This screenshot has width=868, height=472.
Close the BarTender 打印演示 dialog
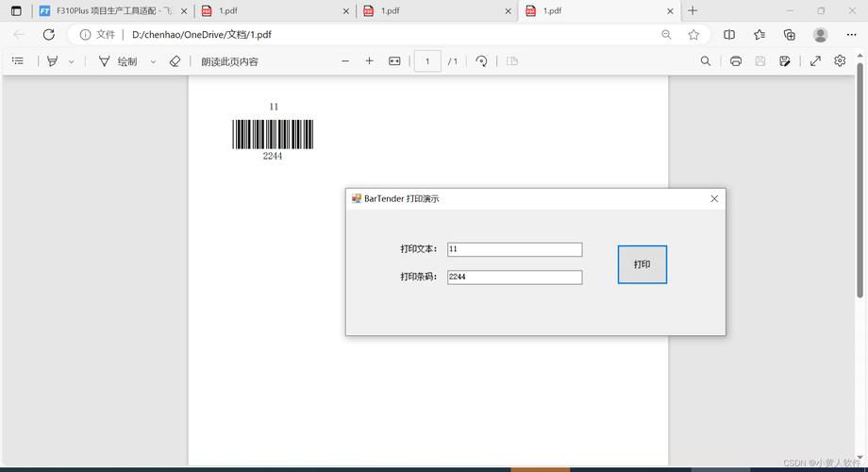click(714, 199)
